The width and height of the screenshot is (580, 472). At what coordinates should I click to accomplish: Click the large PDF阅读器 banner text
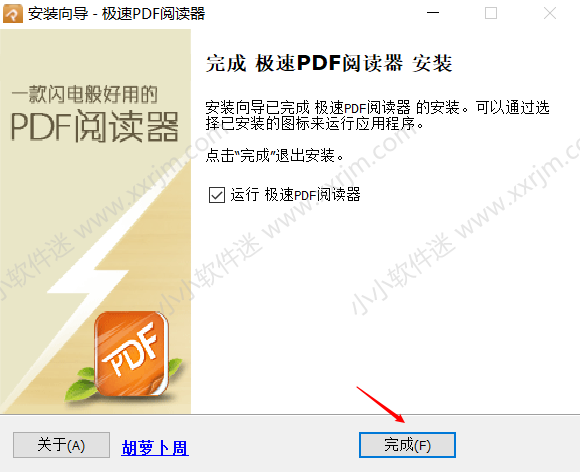[x=95, y=127]
